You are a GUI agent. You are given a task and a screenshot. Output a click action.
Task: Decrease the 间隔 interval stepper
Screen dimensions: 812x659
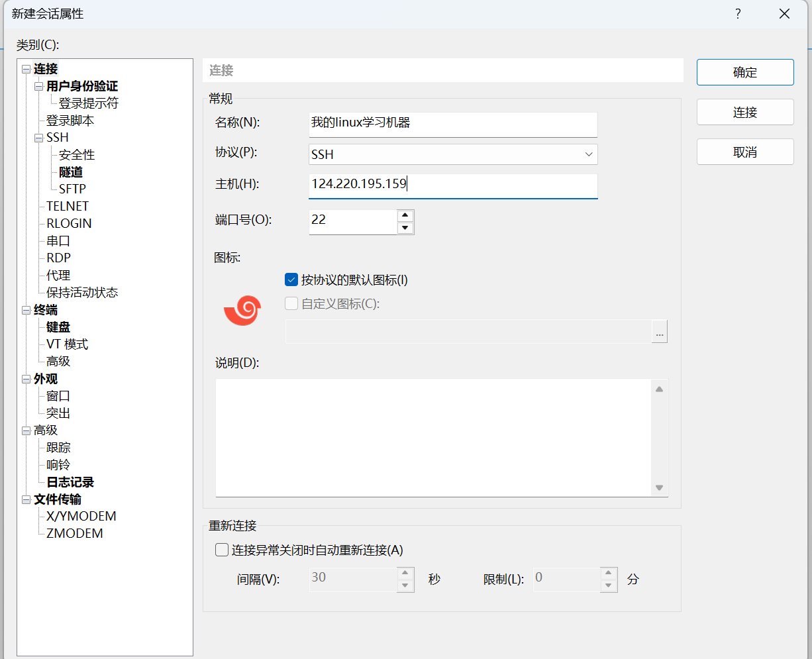[x=405, y=585]
